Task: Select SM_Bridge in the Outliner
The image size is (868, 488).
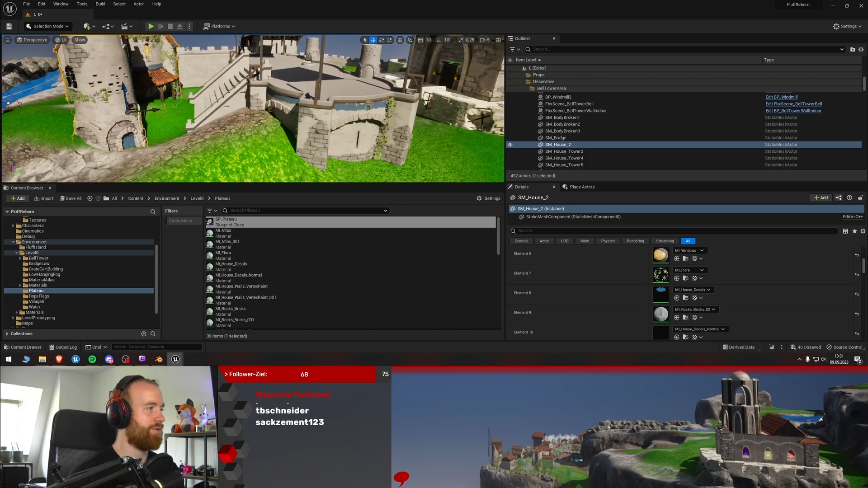Action: tap(556, 138)
